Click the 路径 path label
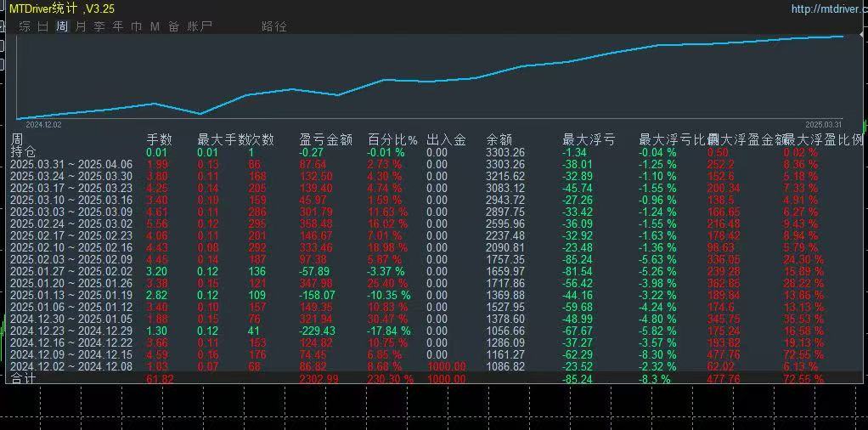 274,26
